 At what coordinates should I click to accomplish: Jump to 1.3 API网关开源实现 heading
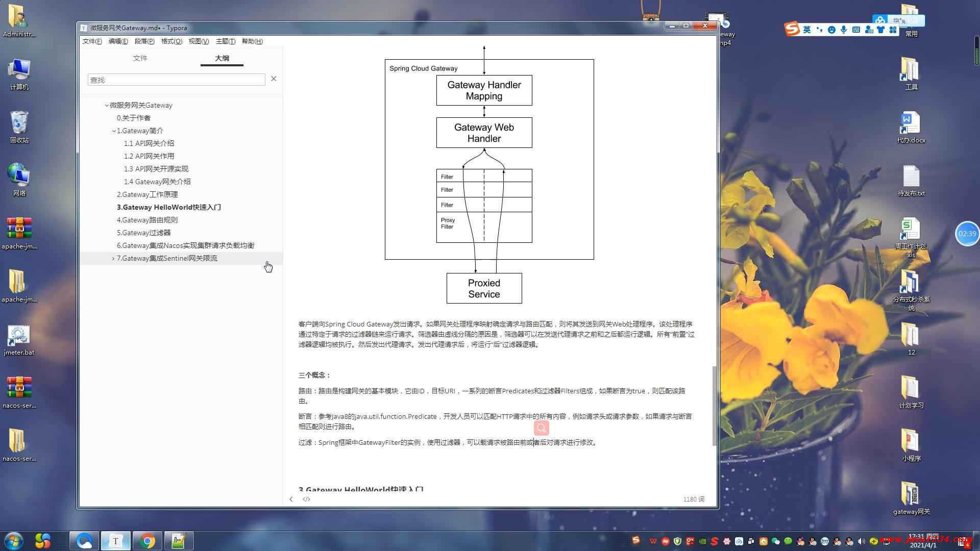tap(156, 169)
